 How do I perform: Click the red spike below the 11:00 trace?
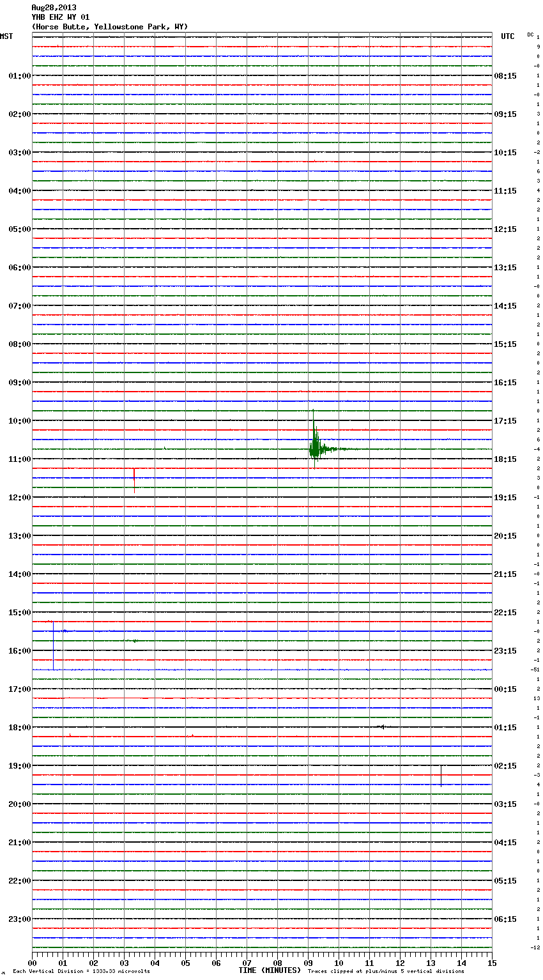click(134, 480)
